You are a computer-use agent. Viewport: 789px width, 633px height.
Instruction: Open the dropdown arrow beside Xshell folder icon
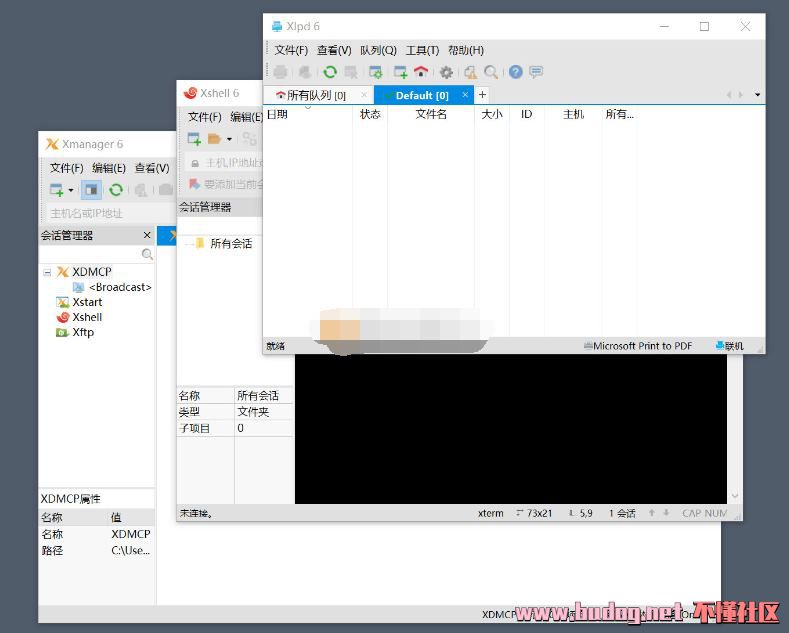coord(229,139)
